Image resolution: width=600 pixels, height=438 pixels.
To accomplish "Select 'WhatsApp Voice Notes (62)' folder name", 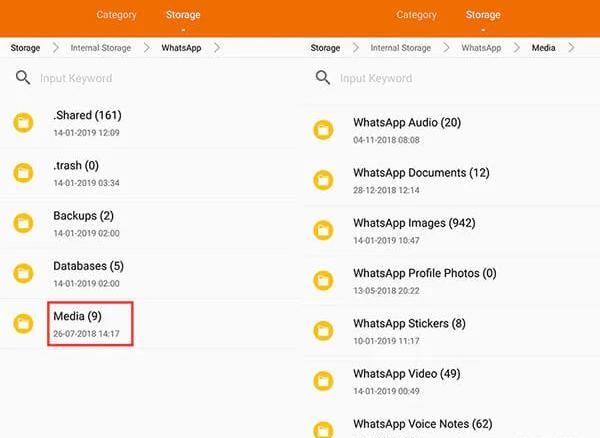I will [422, 424].
